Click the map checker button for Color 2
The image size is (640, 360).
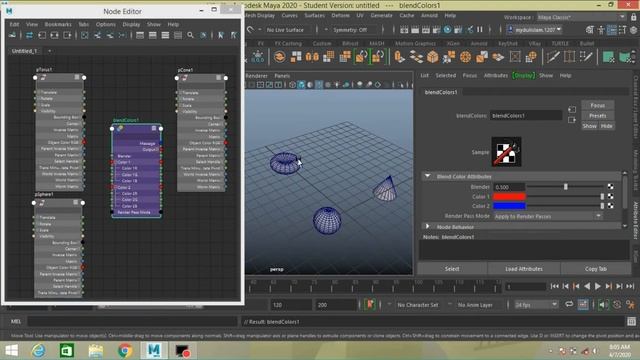611,206
